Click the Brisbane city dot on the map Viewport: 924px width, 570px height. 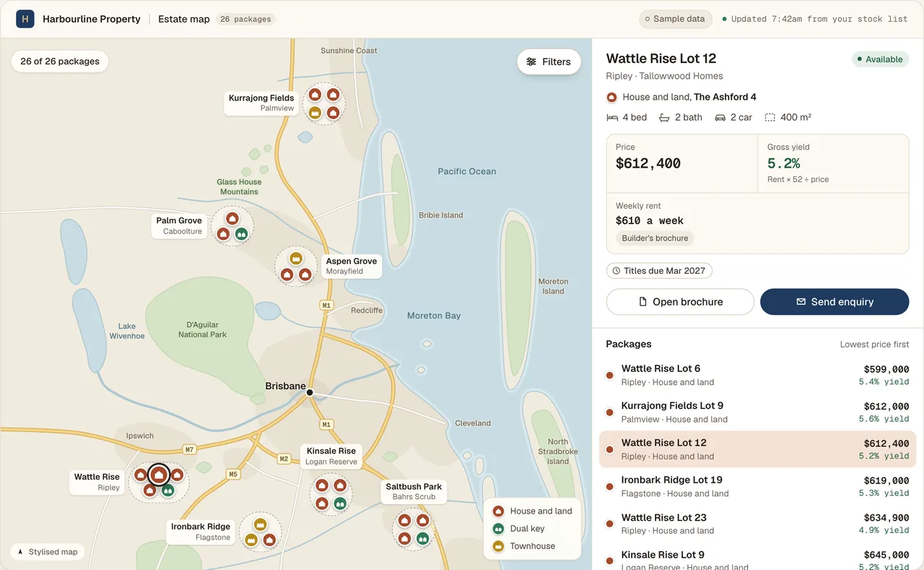pos(310,392)
